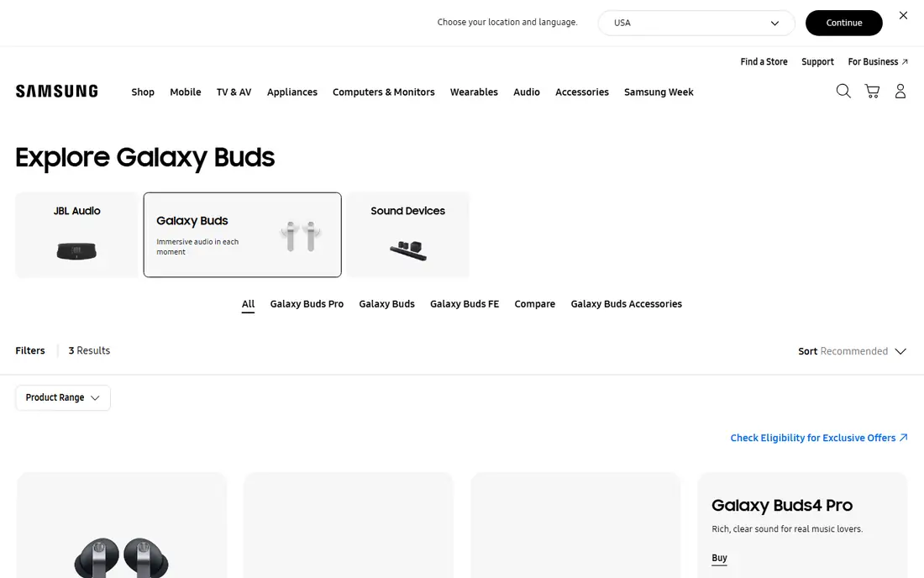Image resolution: width=924 pixels, height=578 pixels.
Task: Open the Accessories menu
Action: (x=581, y=92)
